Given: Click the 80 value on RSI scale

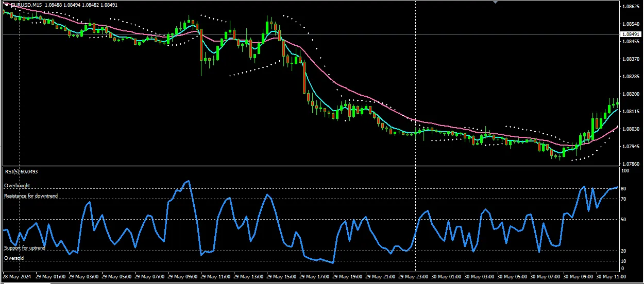Looking at the screenshot, I should 624,189.
